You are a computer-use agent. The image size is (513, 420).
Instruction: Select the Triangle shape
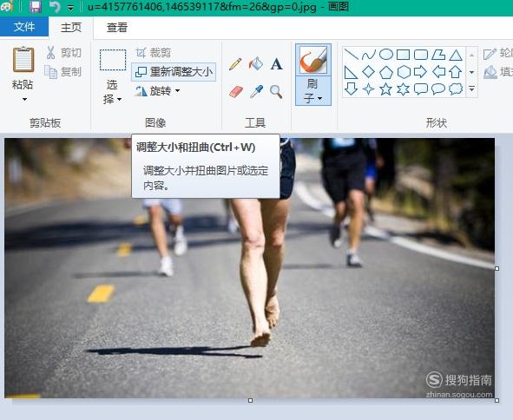click(x=456, y=55)
